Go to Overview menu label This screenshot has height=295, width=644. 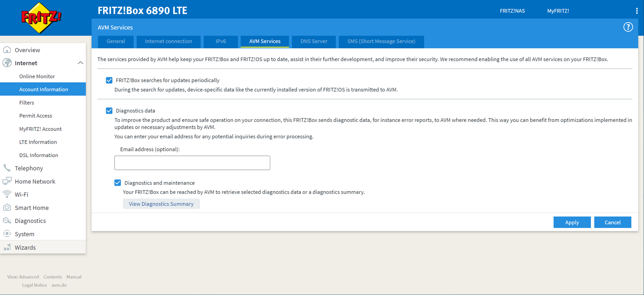coord(27,50)
